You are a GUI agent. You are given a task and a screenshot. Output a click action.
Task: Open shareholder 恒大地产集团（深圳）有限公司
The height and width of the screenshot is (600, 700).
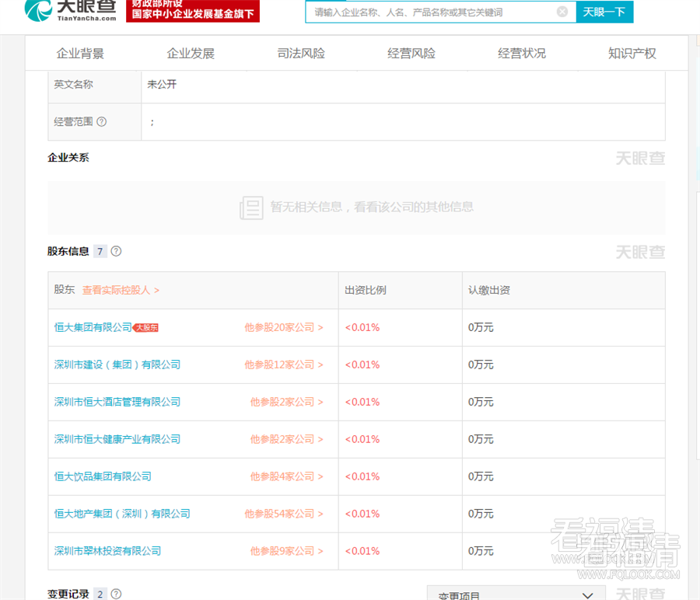click(122, 514)
